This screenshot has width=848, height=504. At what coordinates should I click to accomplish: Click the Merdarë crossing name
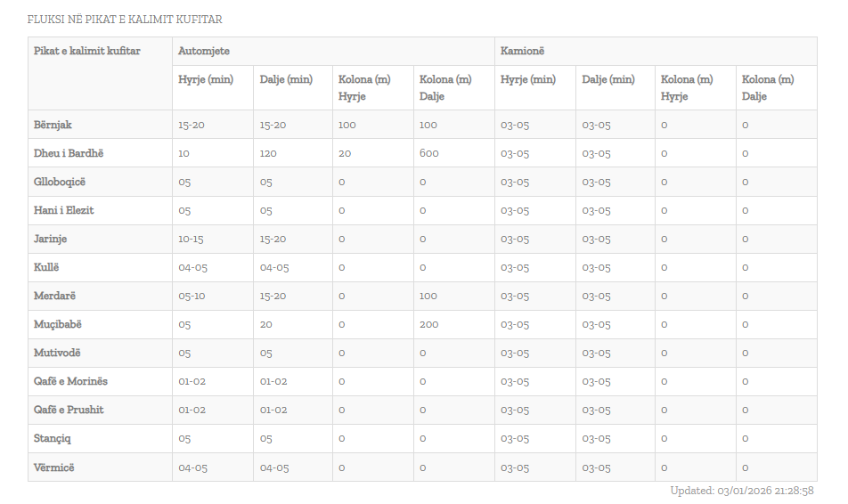click(54, 296)
